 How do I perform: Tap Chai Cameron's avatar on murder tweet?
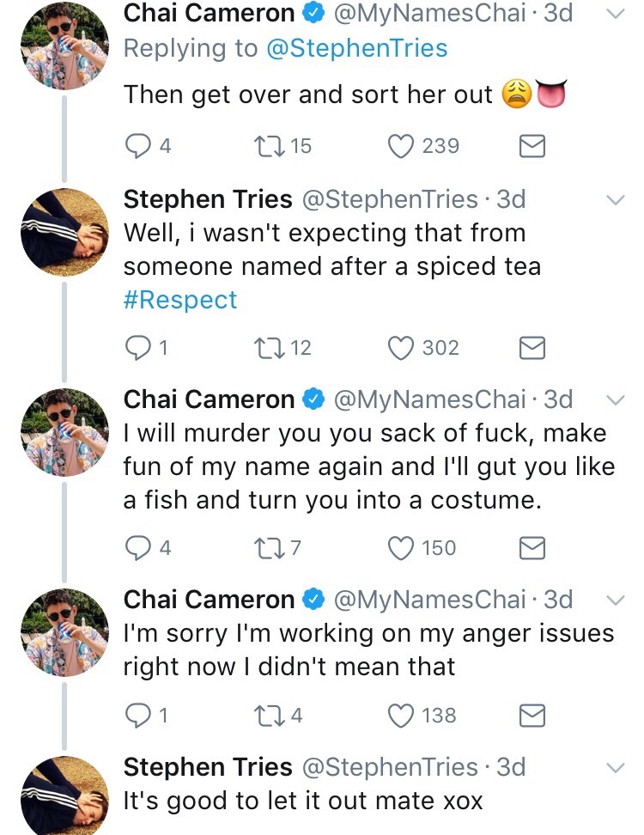[64, 433]
